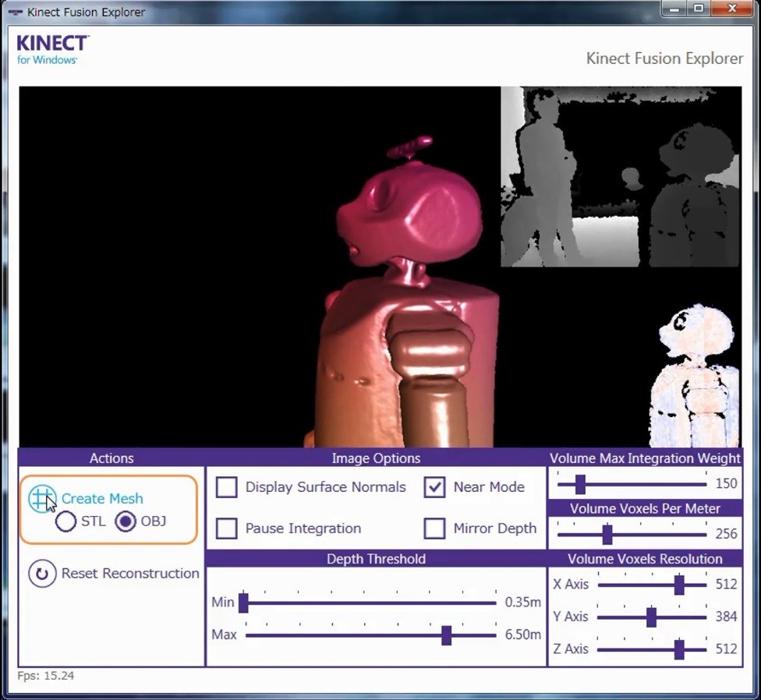This screenshot has height=700, width=761.
Task: Enable Display Surface Normals checkbox
Action: click(x=227, y=487)
